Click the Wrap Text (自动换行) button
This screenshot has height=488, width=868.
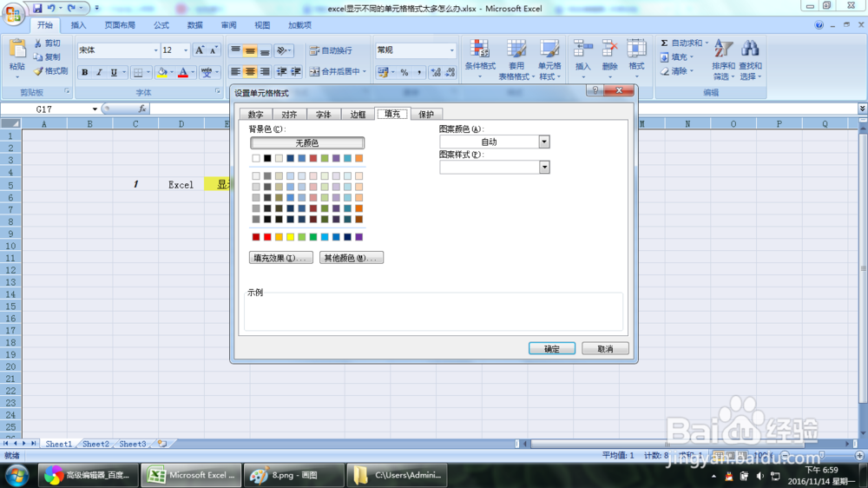coord(331,50)
